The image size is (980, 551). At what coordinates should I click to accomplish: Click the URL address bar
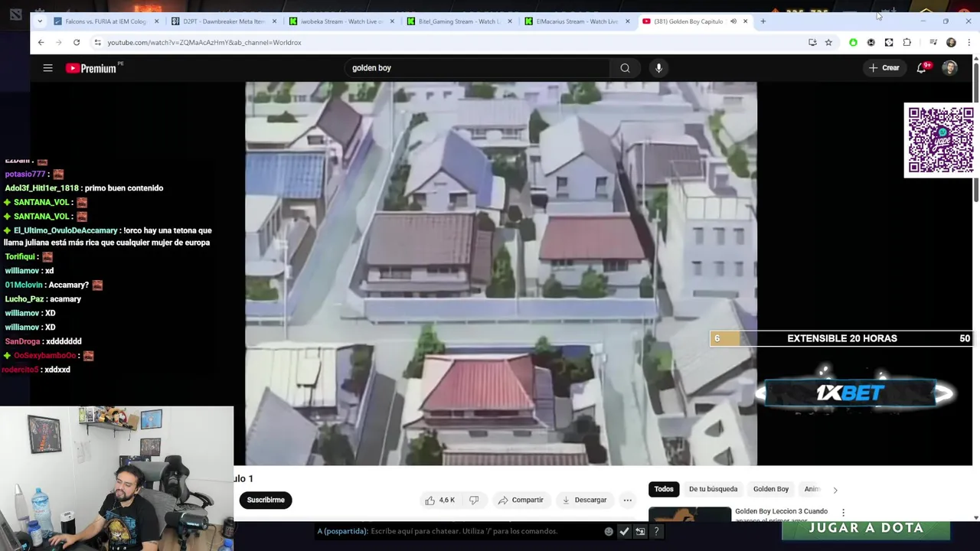(452, 43)
